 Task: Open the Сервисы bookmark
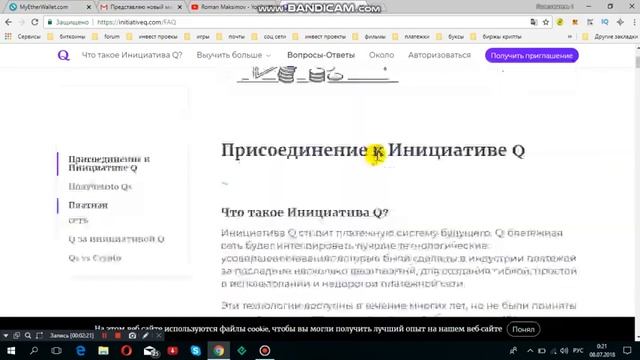click(x=29, y=36)
